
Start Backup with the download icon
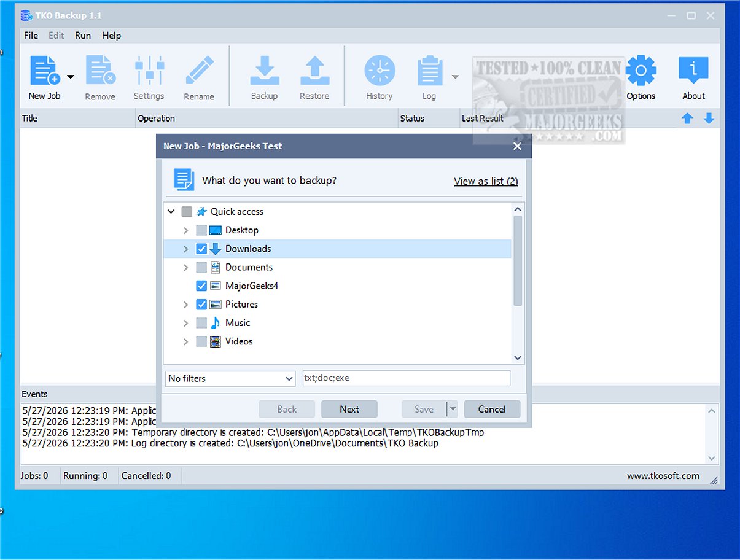pos(265,70)
